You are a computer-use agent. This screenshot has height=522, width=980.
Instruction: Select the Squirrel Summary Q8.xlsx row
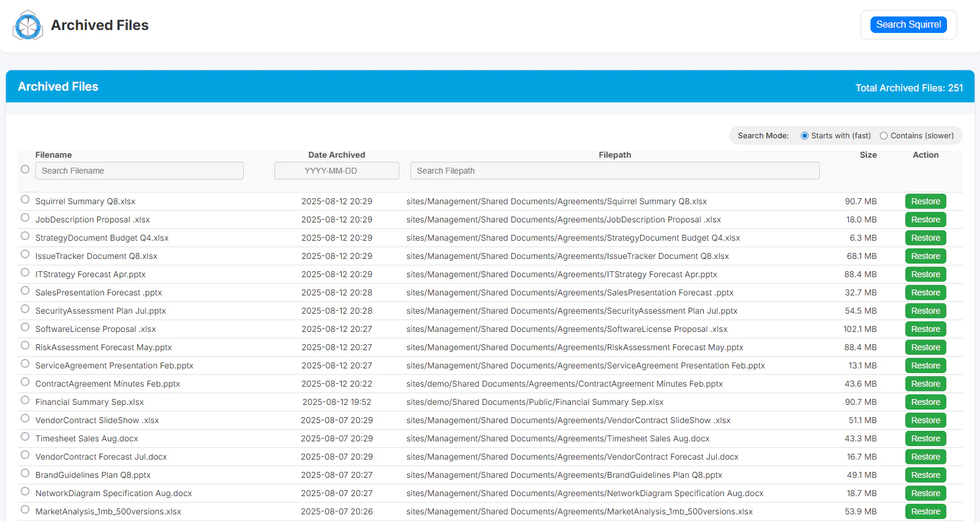coord(25,200)
